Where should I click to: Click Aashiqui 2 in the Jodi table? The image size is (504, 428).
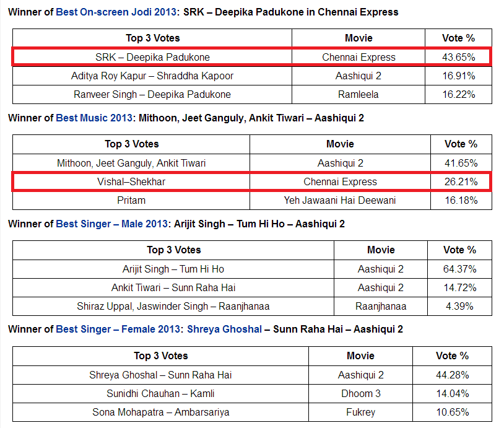point(358,76)
